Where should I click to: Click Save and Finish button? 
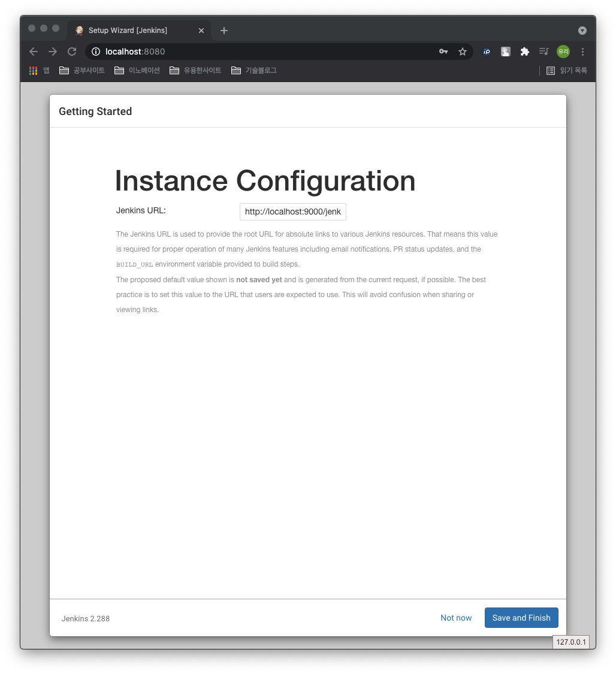pos(521,618)
